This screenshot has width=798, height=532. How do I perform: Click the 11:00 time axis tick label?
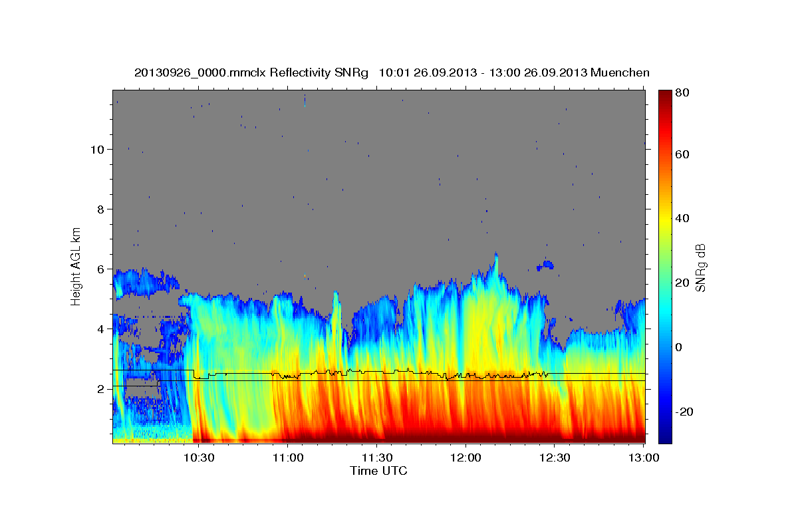(x=287, y=458)
